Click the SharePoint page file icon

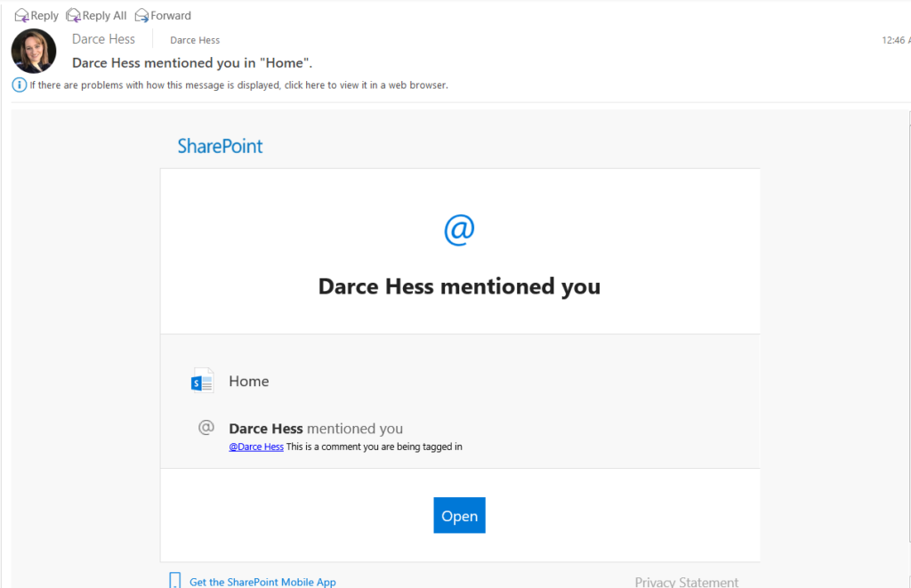click(x=202, y=381)
